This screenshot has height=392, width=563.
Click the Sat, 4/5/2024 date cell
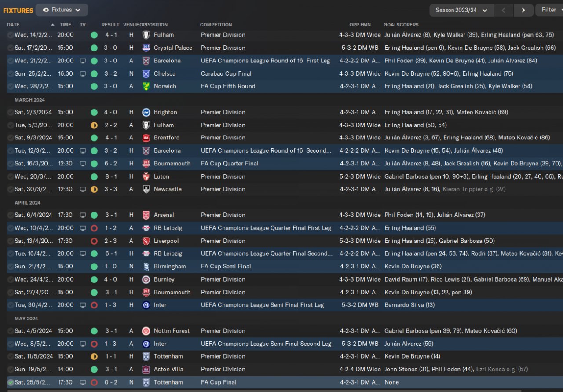(33, 331)
